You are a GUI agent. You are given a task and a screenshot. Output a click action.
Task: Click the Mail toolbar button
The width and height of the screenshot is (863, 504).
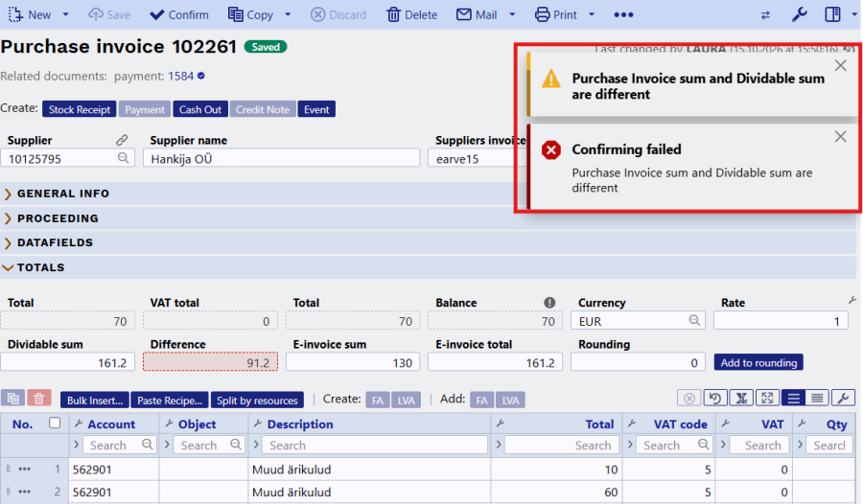pyautogui.click(x=477, y=15)
